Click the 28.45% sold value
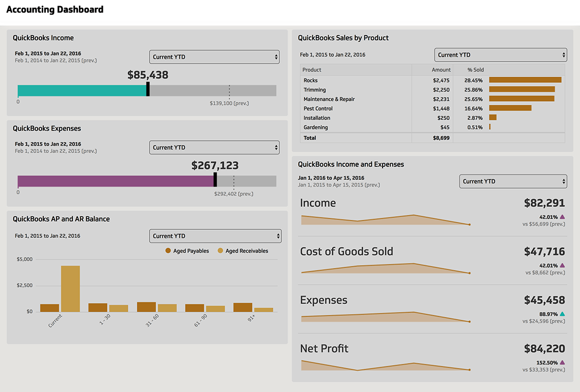 474,80
